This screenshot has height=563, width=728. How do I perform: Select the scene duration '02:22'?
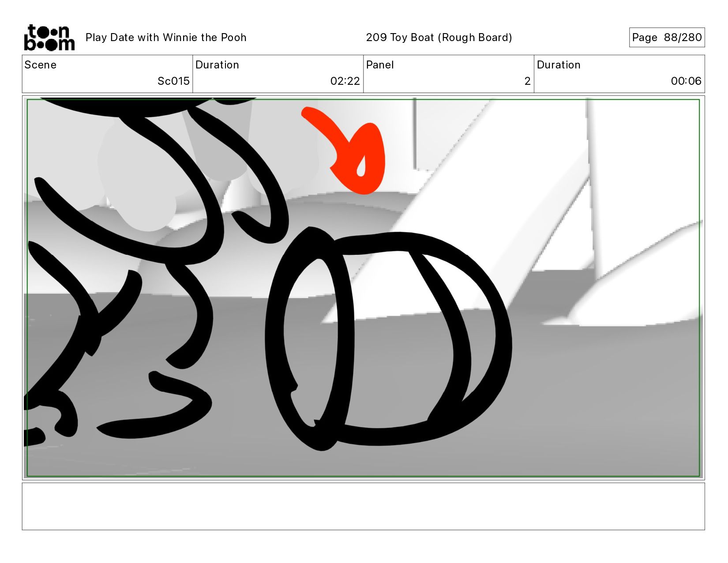pyautogui.click(x=345, y=81)
